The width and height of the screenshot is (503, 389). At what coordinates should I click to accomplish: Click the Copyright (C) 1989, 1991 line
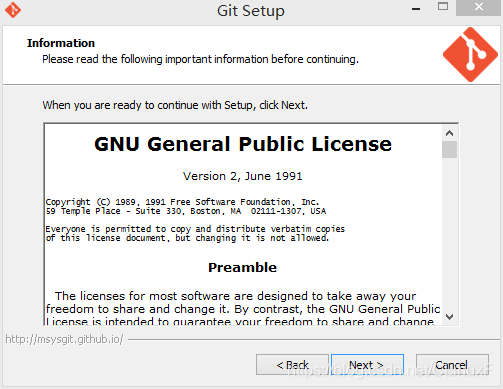[x=182, y=202]
